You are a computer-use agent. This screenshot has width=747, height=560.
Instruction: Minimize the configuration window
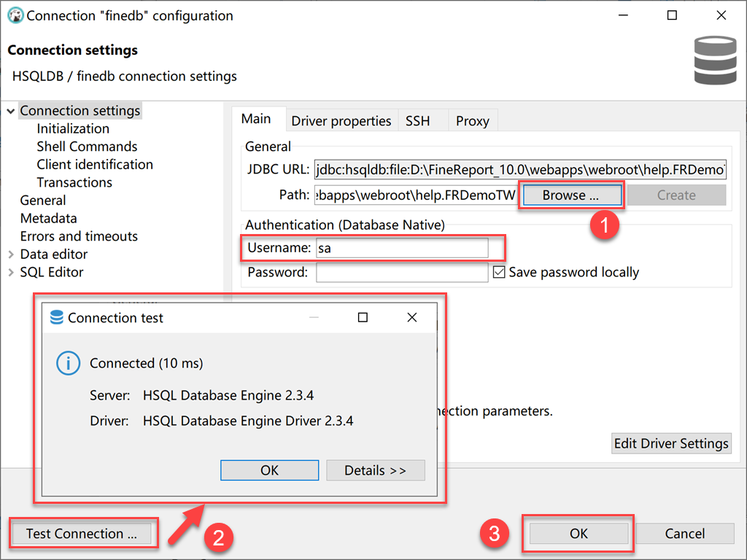(x=623, y=15)
